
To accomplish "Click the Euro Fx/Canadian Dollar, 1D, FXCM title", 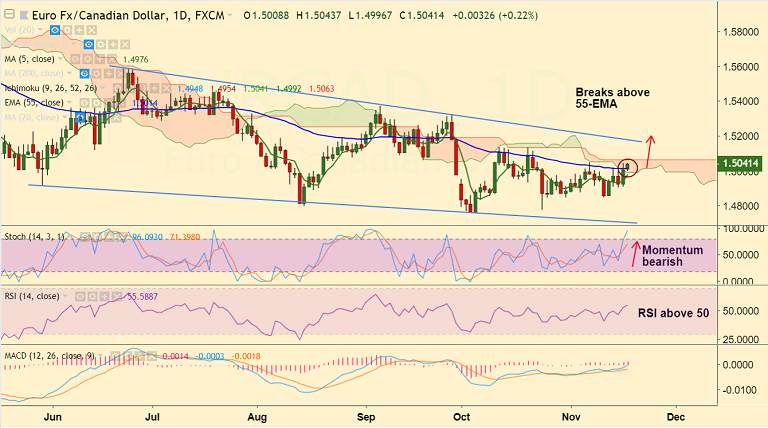I will click(x=128, y=15).
